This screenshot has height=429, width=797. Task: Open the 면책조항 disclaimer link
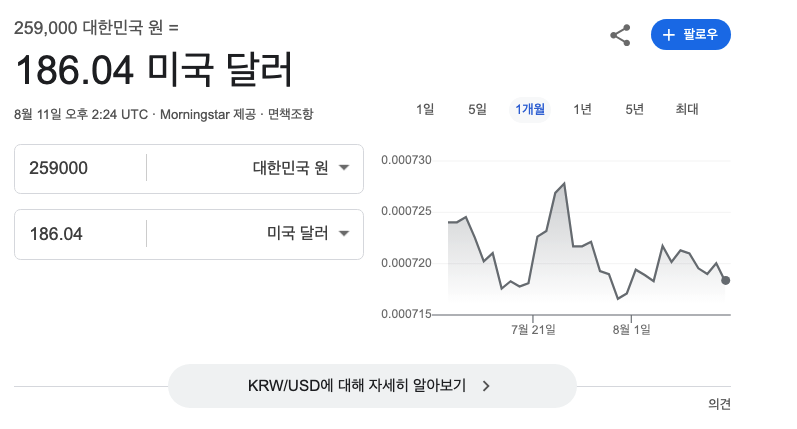coord(291,114)
